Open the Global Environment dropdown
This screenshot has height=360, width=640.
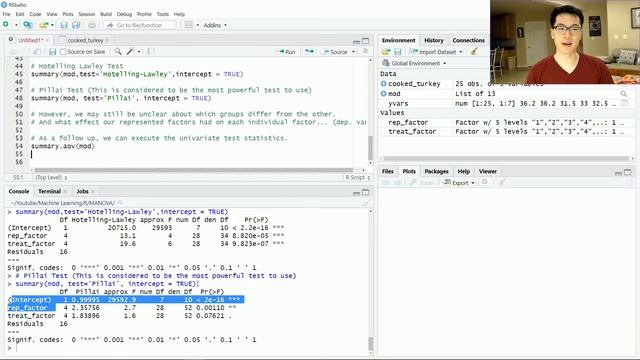pyautogui.click(x=414, y=63)
